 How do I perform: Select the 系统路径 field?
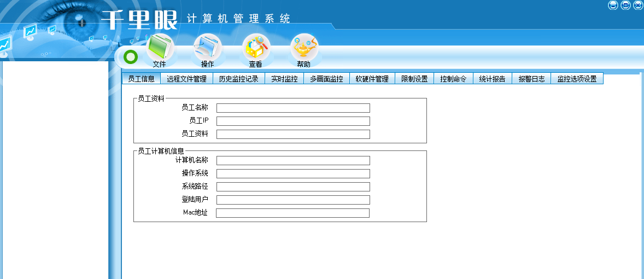pyautogui.click(x=293, y=187)
